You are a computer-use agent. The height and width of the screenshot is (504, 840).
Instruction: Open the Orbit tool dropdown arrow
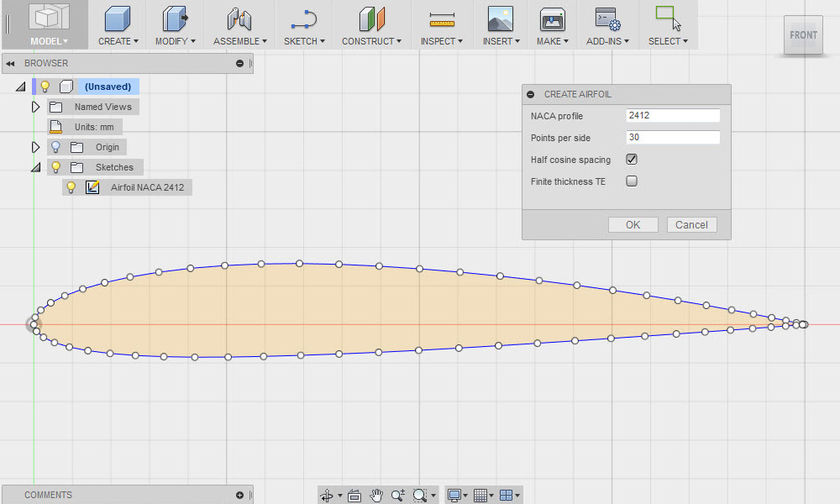click(x=340, y=496)
